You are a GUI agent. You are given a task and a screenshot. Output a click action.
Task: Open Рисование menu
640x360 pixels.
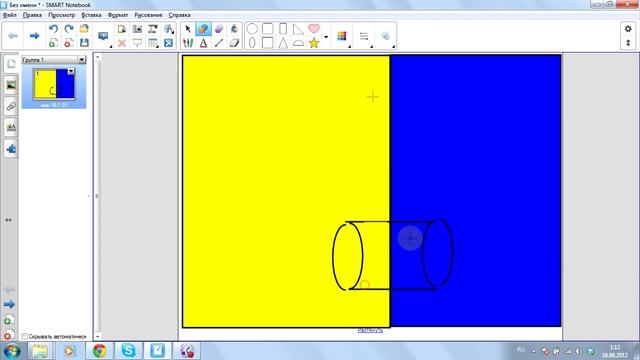pyautogui.click(x=149, y=15)
